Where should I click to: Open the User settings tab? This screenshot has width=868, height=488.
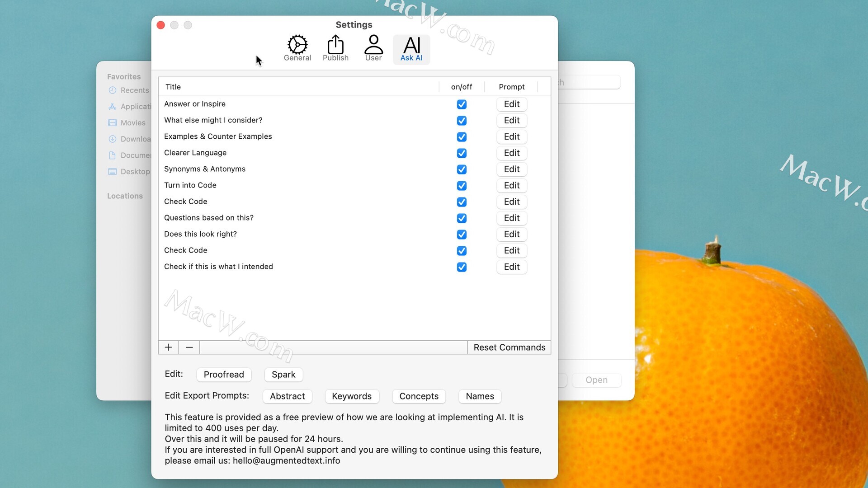point(373,48)
